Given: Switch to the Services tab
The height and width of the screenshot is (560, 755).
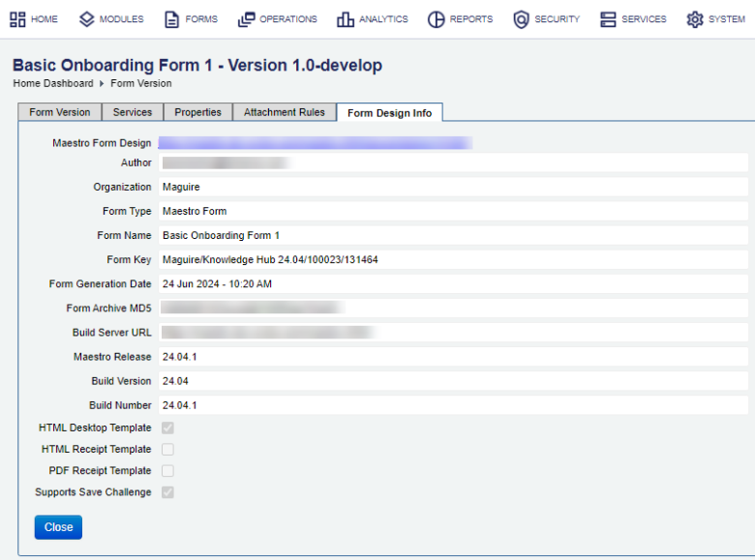Looking at the screenshot, I should tap(133, 112).
